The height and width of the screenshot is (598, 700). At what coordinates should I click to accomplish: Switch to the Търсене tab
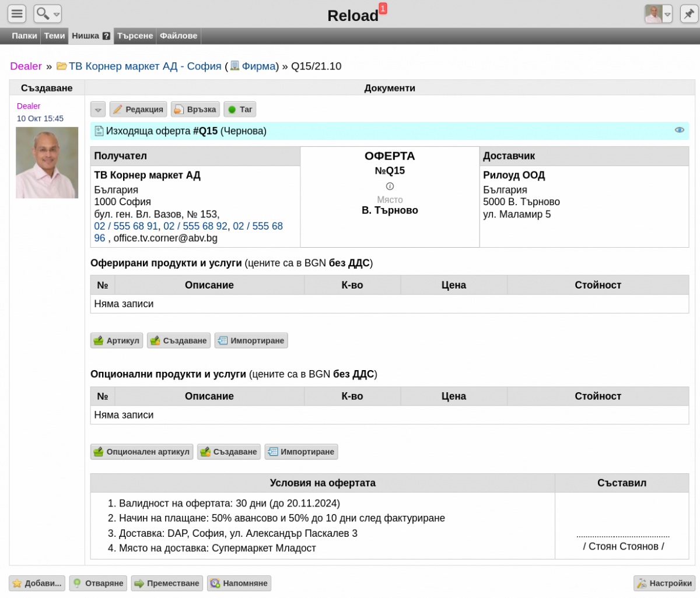135,36
